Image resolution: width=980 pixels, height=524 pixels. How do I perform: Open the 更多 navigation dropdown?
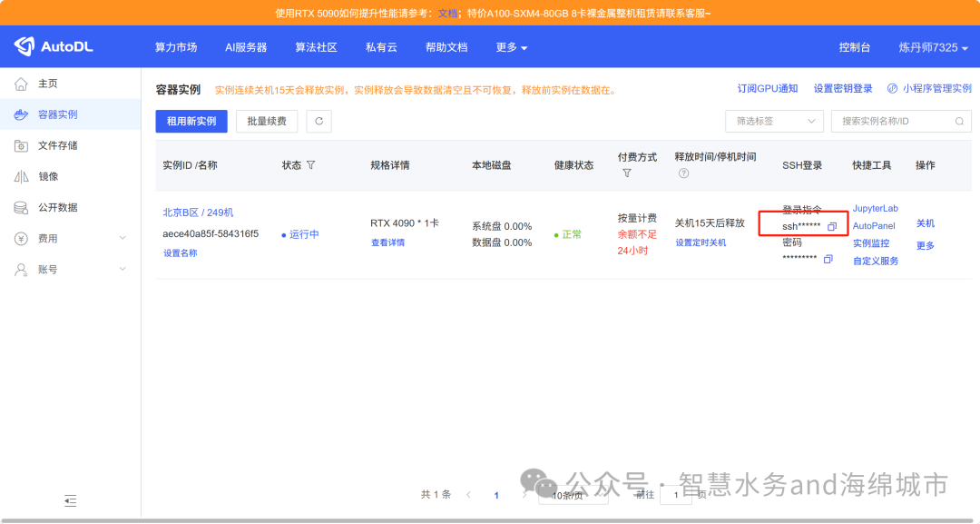[511, 47]
